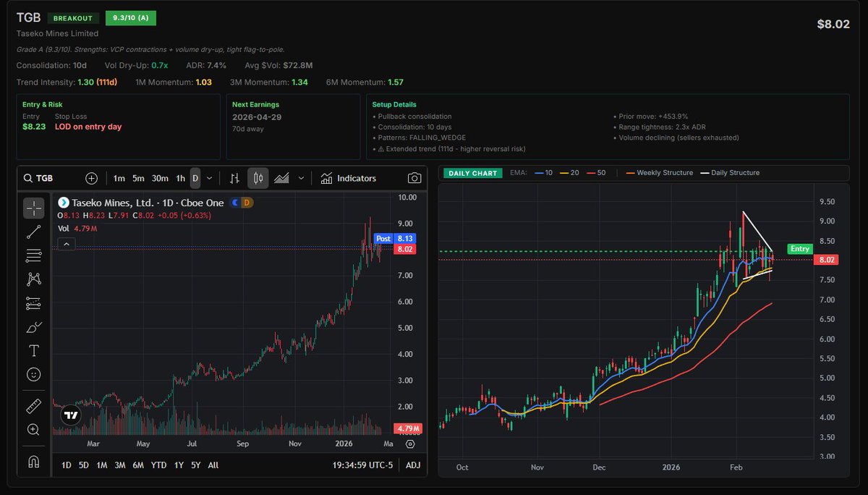This screenshot has height=495, width=868.
Task: Click the BREAKOUT badge next to TGB
Action: coord(73,18)
